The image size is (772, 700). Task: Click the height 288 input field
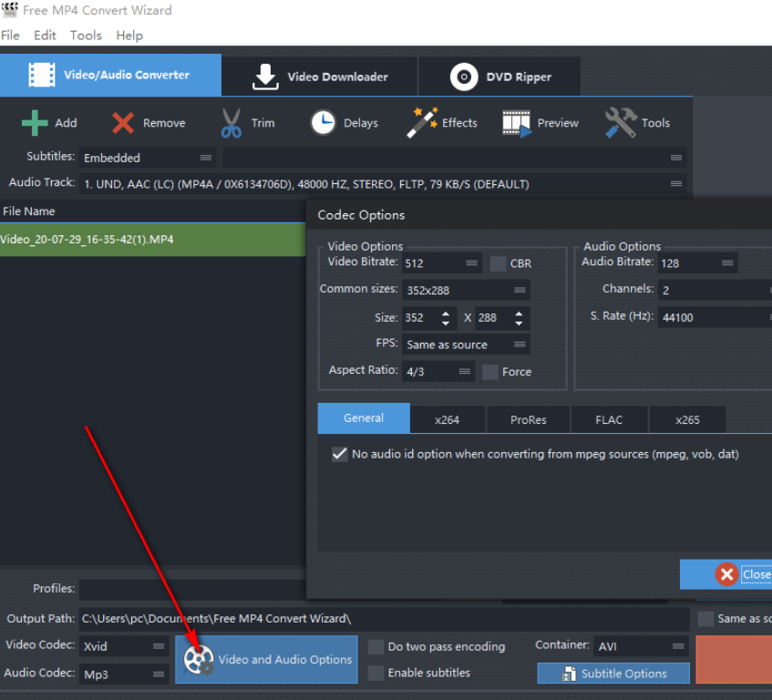click(493, 317)
